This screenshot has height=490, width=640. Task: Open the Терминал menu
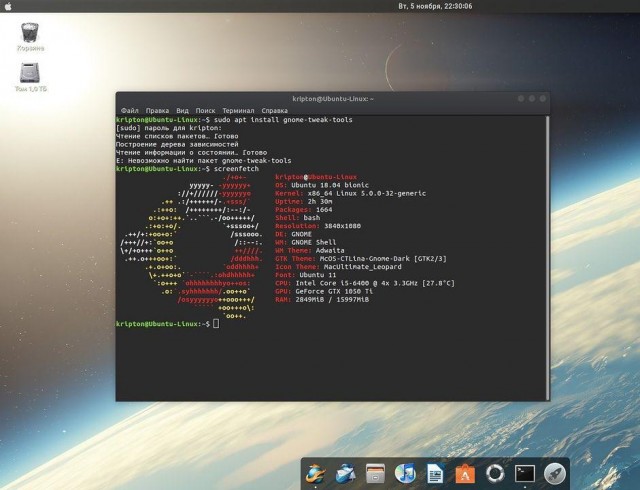coord(238,111)
